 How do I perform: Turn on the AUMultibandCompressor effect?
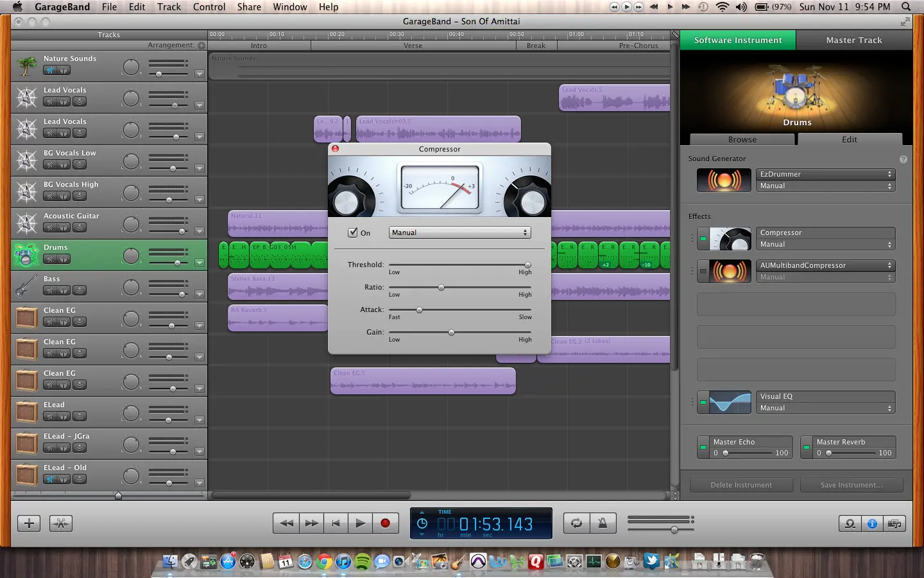(703, 271)
